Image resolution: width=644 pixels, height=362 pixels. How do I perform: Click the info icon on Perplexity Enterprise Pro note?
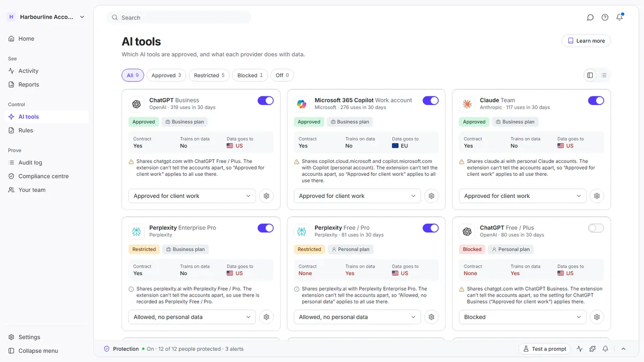(131, 289)
